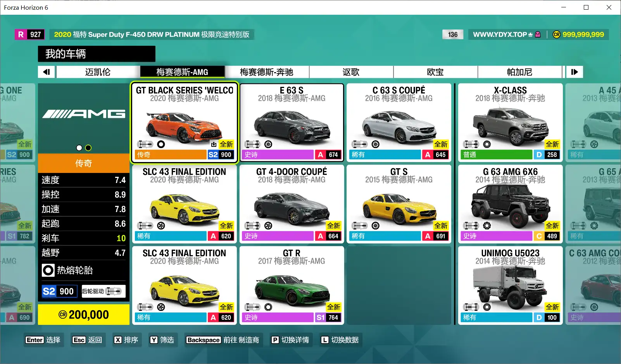Go to the next manufacturer with right arrow

(x=574, y=72)
